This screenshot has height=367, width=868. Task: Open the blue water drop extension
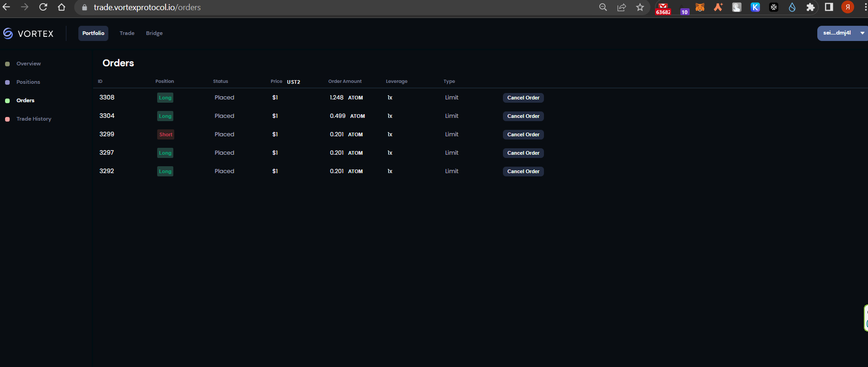[x=792, y=7]
